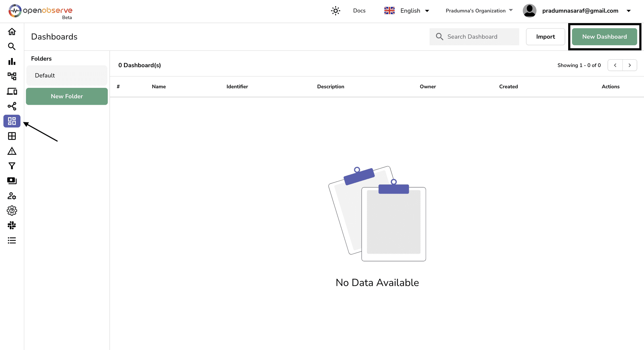Click the New Folder button
Image resolution: width=644 pixels, height=350 pixels.
(67, 96)
